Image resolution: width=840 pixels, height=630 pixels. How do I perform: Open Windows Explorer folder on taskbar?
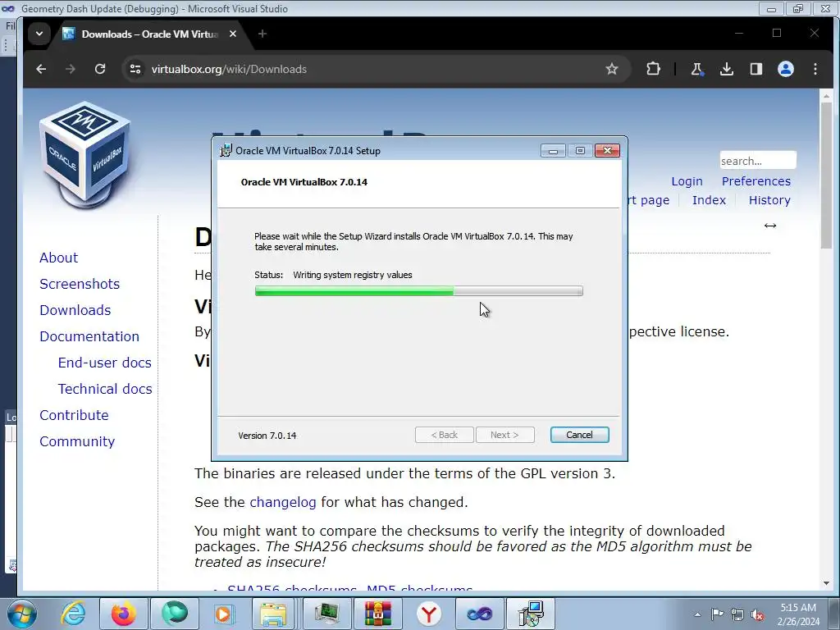pos(275,614)
